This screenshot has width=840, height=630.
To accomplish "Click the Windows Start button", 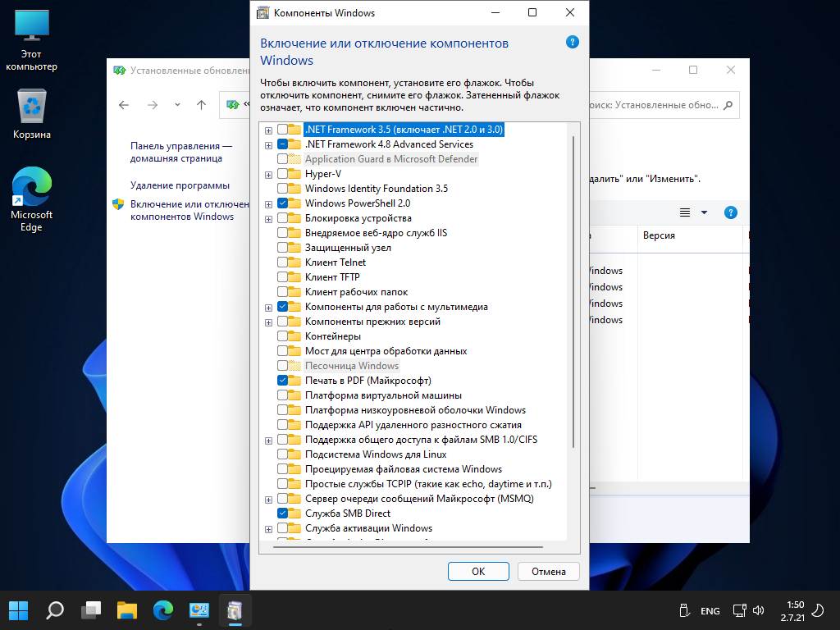I will [x=19, y=610].
